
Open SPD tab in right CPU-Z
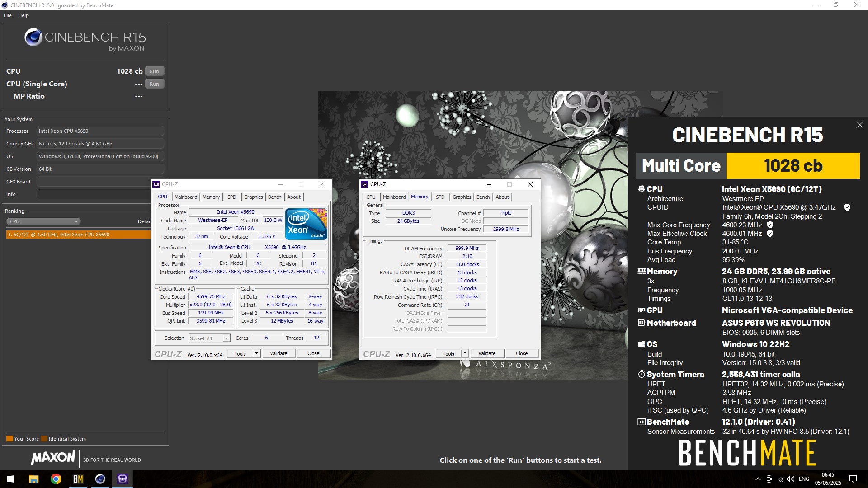pos(440,197)
